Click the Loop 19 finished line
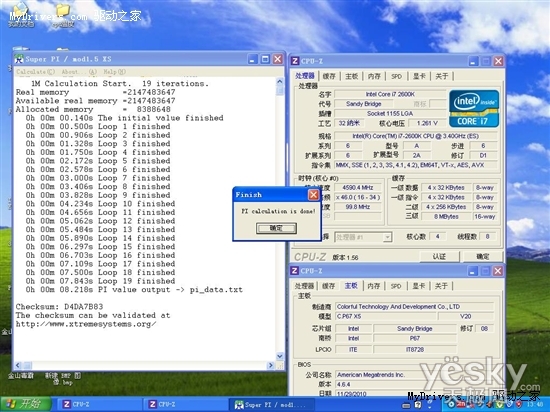 (100, 281)
